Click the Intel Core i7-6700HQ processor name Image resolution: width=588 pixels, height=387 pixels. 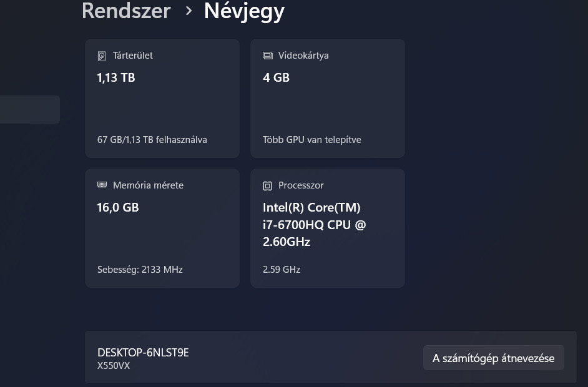[x=314, y=224]
